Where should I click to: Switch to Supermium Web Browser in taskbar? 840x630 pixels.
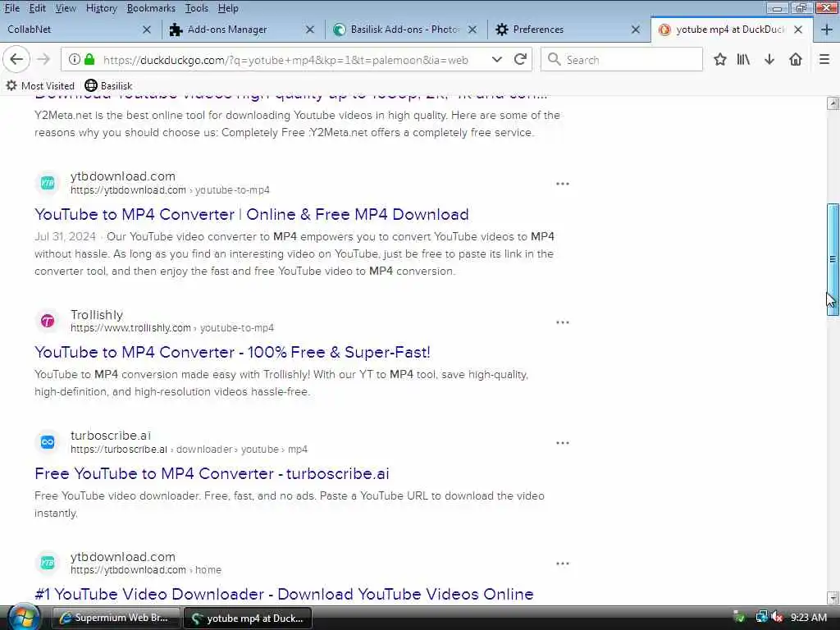coord(115,618)
